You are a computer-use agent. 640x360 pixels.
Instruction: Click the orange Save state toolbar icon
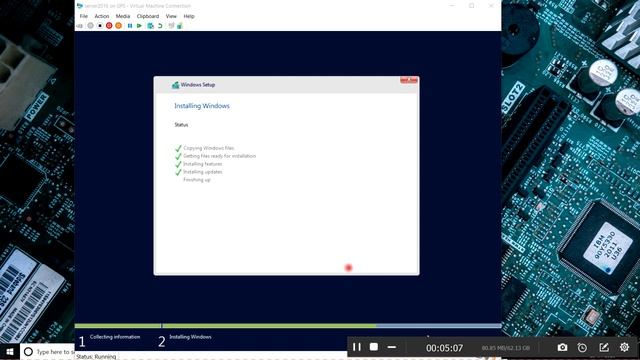[118, 26]
